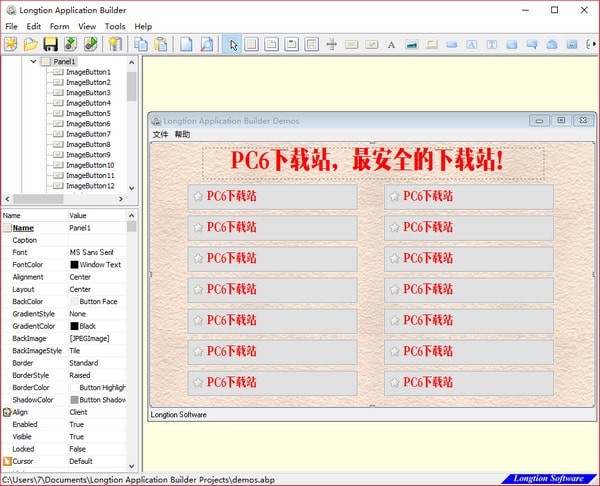The image size is (600, 486).
Task: Save the project using the floppy disk icon
Action: (51, 44)
